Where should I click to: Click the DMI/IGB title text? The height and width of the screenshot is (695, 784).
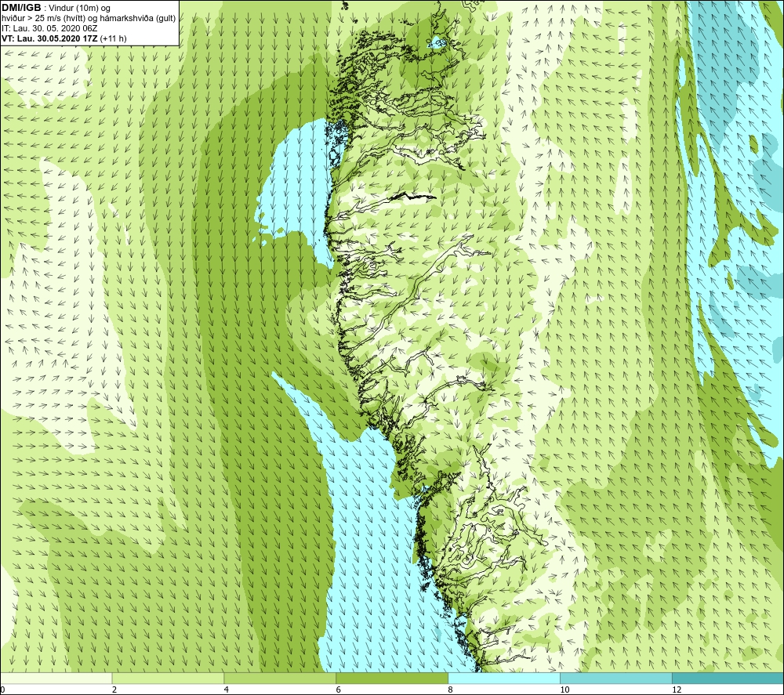tap(21, 8)
